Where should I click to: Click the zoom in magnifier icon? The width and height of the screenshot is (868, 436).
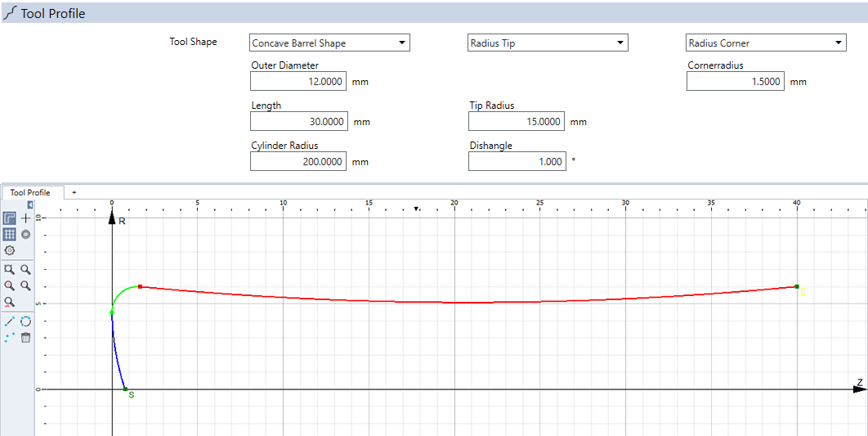(10, 285)
